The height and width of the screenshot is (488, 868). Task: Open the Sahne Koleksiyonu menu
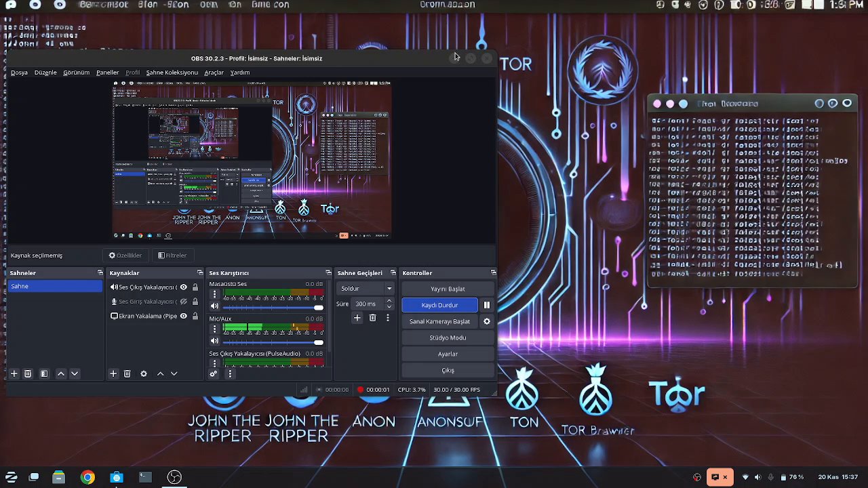coord(172,73)
